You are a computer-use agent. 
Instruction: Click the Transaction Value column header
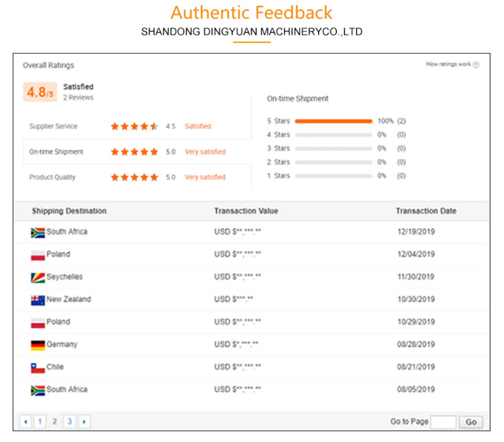(x=246, y=211)
